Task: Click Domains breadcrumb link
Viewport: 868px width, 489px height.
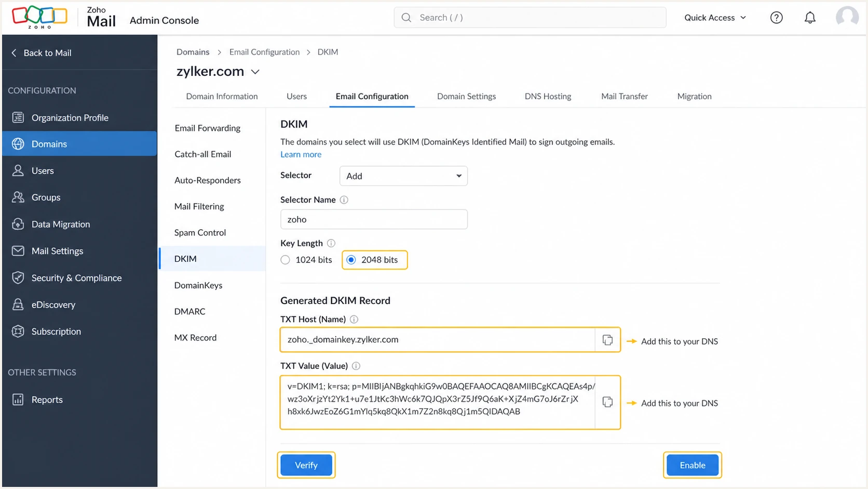Action: 193,52
